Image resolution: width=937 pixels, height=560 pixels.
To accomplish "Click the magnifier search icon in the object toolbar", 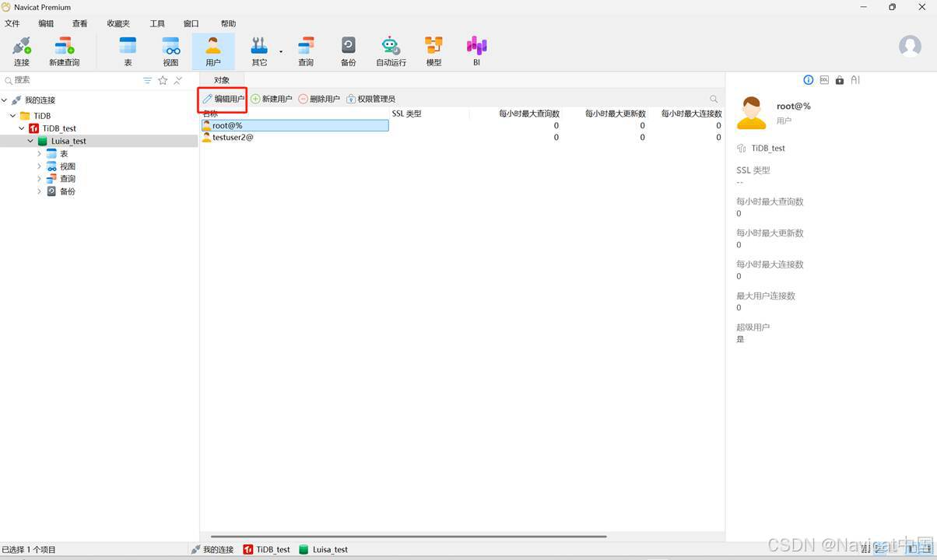I will [714, 99].
